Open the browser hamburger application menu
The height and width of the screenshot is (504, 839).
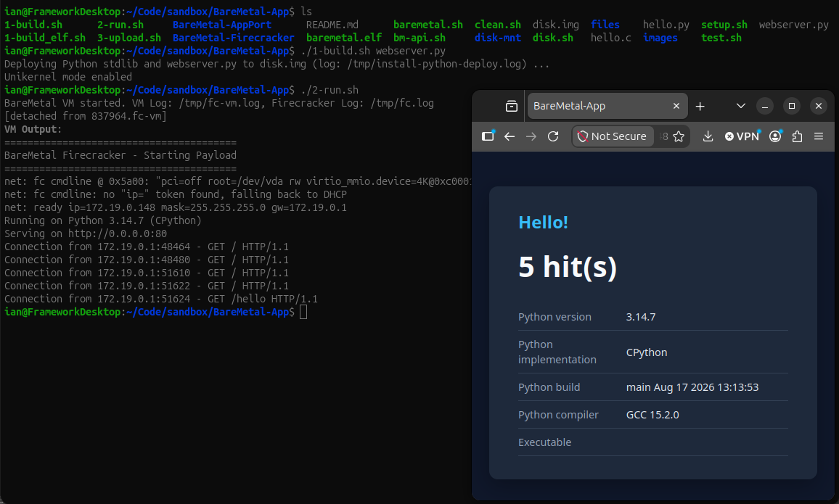[x=819, y=136]
